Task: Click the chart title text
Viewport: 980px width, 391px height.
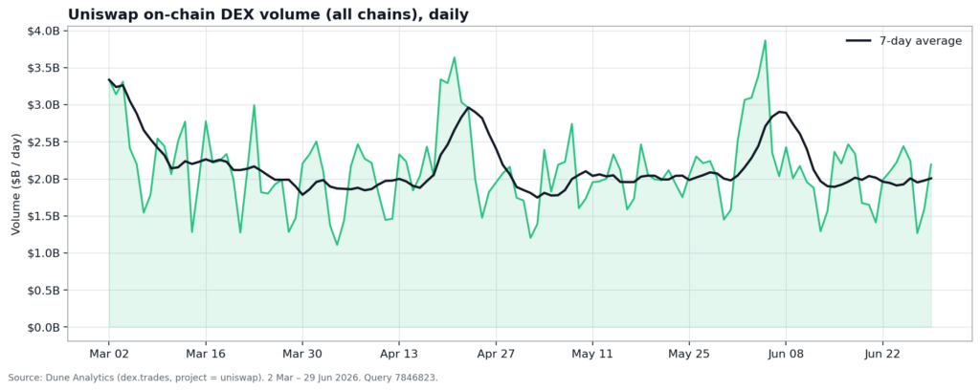Action: point(268,14)
